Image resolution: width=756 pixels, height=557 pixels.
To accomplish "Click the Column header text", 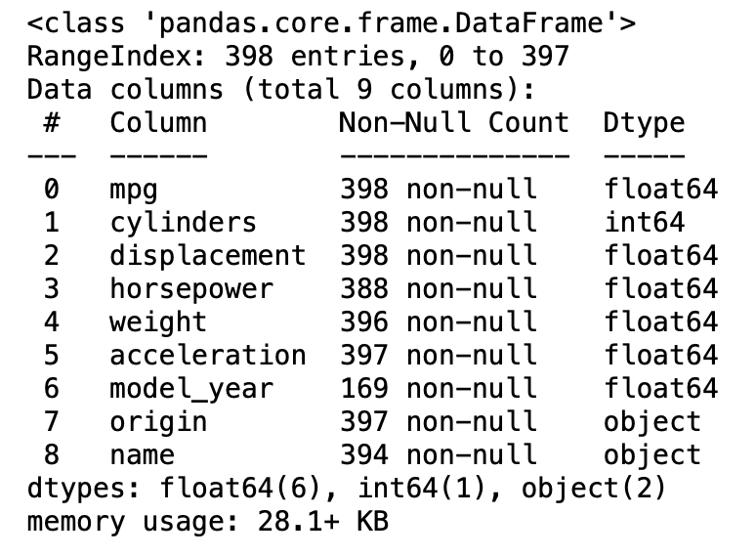I will click(x=158, y=122).
